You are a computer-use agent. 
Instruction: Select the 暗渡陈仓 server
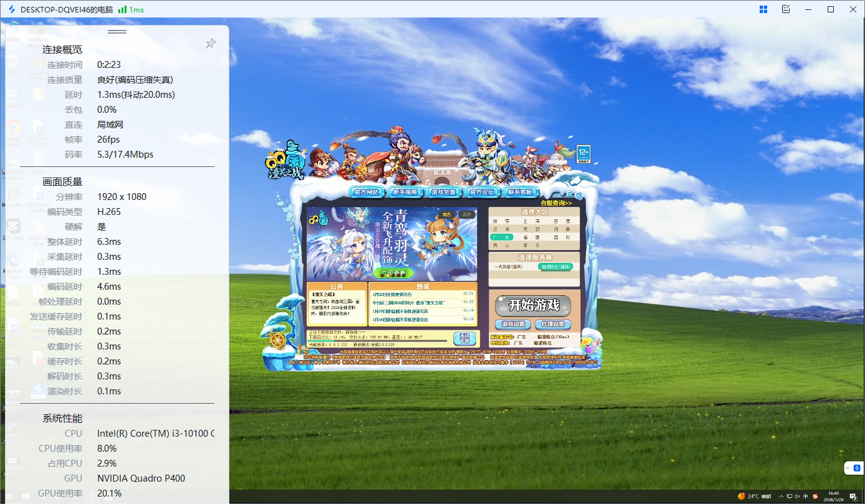[555, 267]
